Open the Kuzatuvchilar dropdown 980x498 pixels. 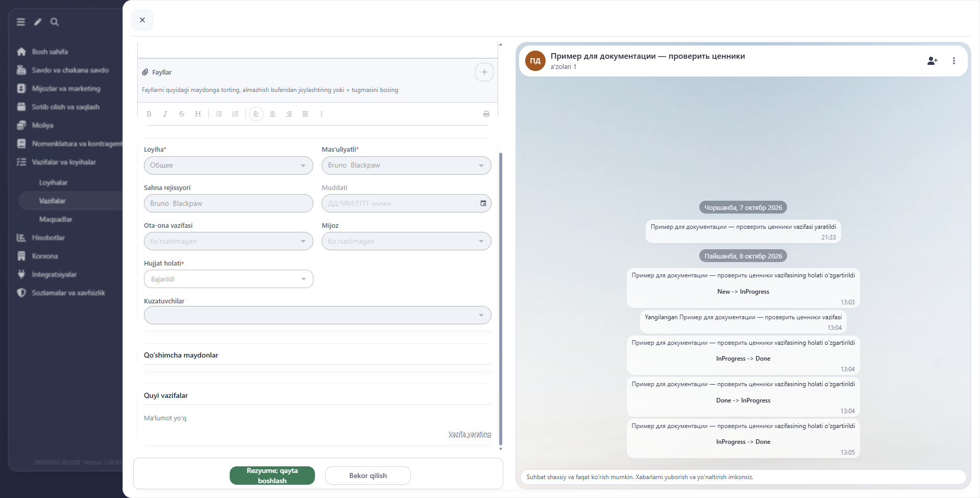[x=317, y=315]
